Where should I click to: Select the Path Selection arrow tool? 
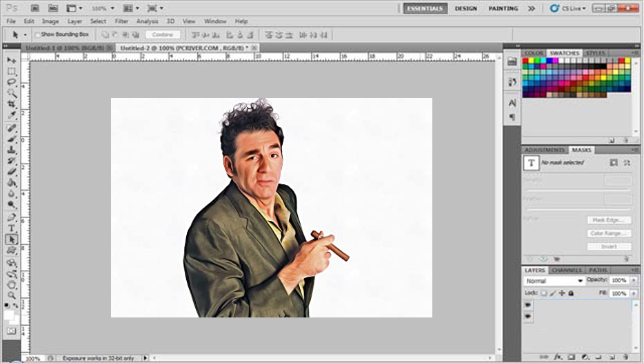click(12, 239)
